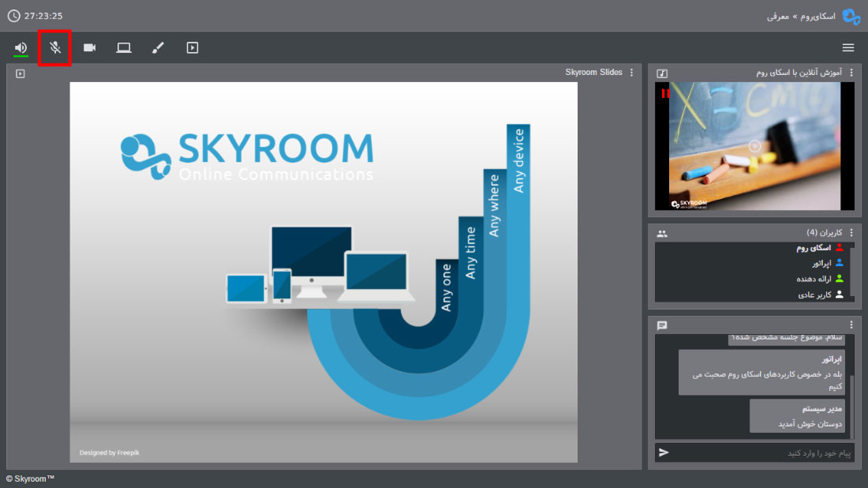Screen dimensions: 868x488
Task: Click the chat bubble panel icon
Action: pyautogui.click(x=662, y=325)
